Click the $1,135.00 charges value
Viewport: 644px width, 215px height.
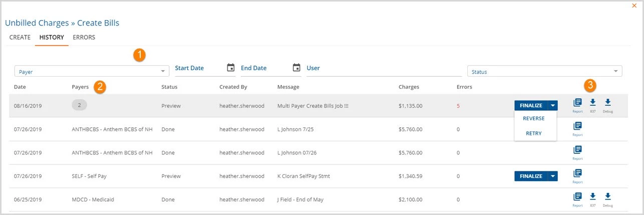click(x=411, y=106)
